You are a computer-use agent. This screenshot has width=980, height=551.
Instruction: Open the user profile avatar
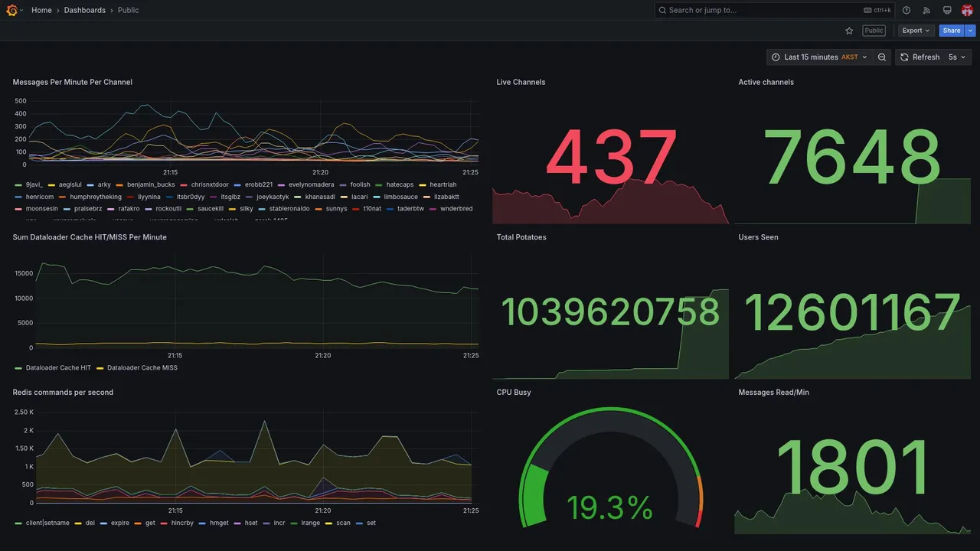point(967,10)
